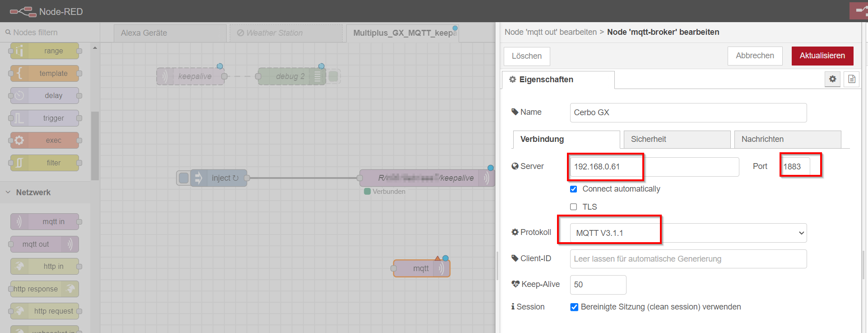Viewport: 868px width, 333px height.
Task: Select the template node in palette
Action: click(44, 73)
